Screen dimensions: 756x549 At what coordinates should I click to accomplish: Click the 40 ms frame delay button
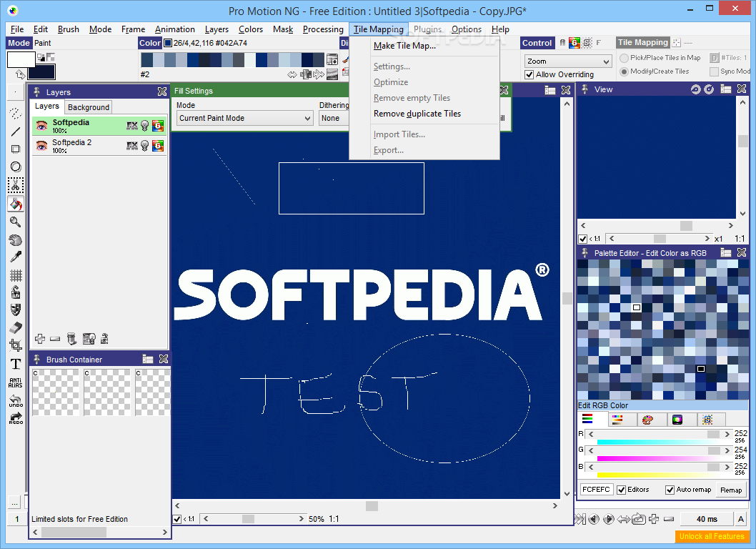pos(707,519)
